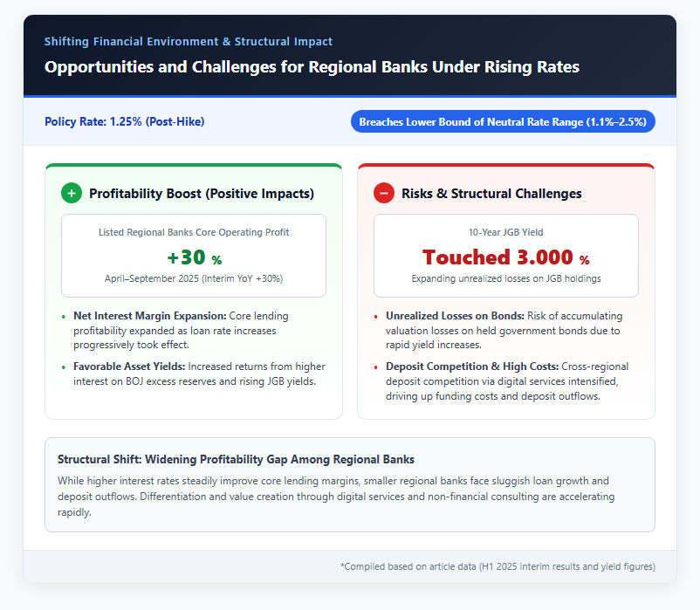Click the Risks & Structural Challenges heading
Screen dimensions: 700x610
tap(491, 193)
